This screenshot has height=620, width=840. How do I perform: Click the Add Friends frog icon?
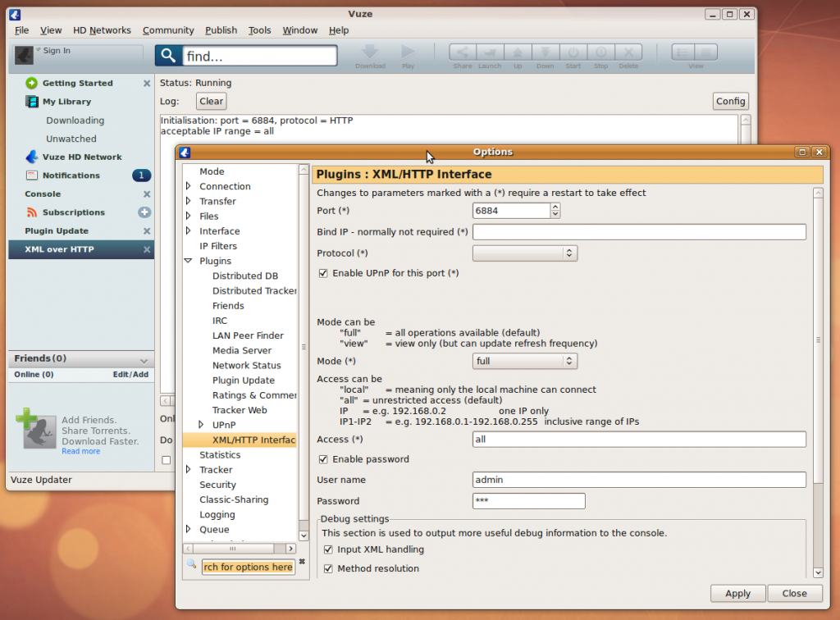coord(36,428)
